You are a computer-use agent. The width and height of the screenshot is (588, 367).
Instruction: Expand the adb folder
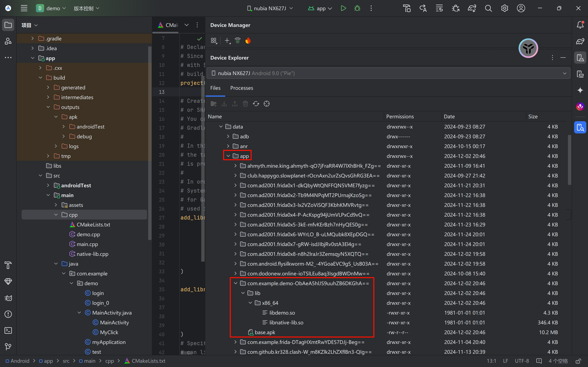228,136
